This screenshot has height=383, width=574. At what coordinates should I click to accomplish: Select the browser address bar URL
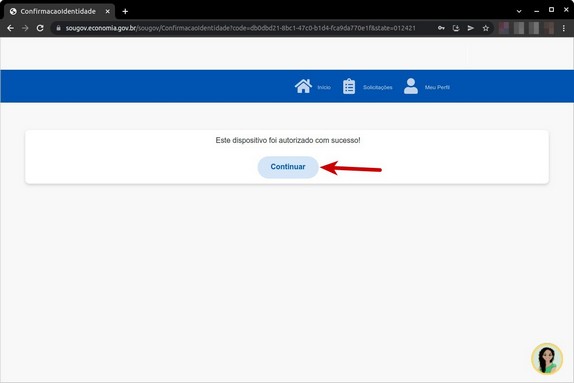pyautogui.click(x=241, y=28)
